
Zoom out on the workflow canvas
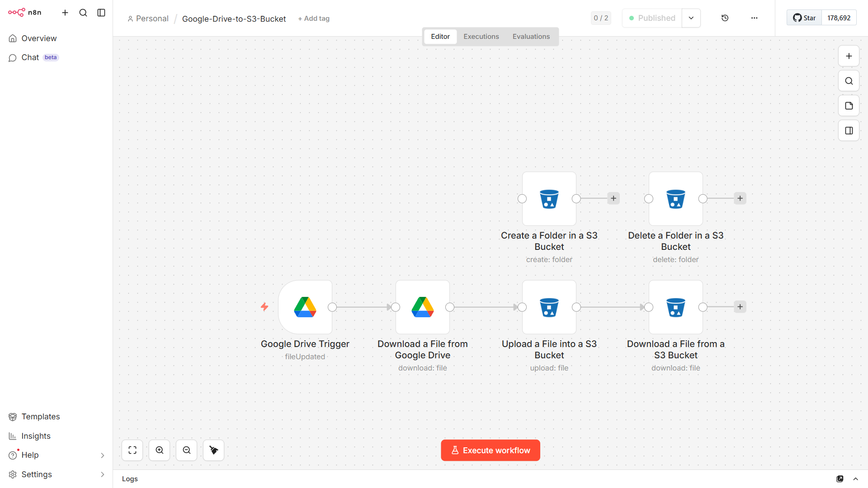tap(187, 450)
